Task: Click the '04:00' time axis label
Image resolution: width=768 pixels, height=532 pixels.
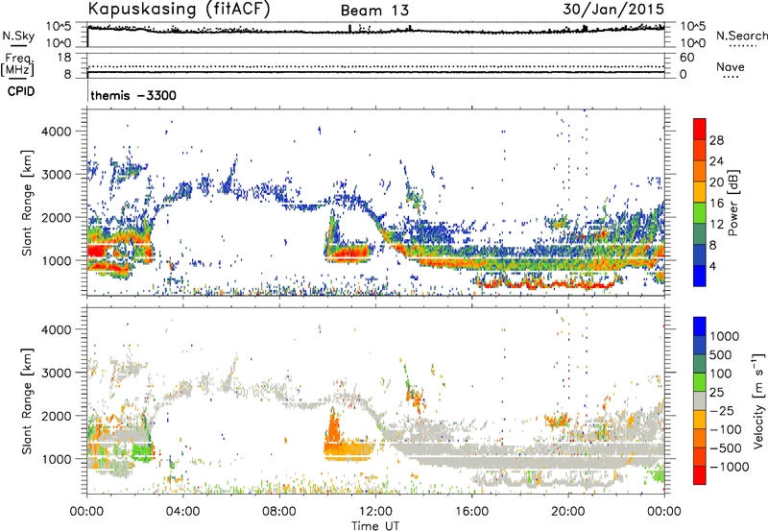Action: pos(182,512)
